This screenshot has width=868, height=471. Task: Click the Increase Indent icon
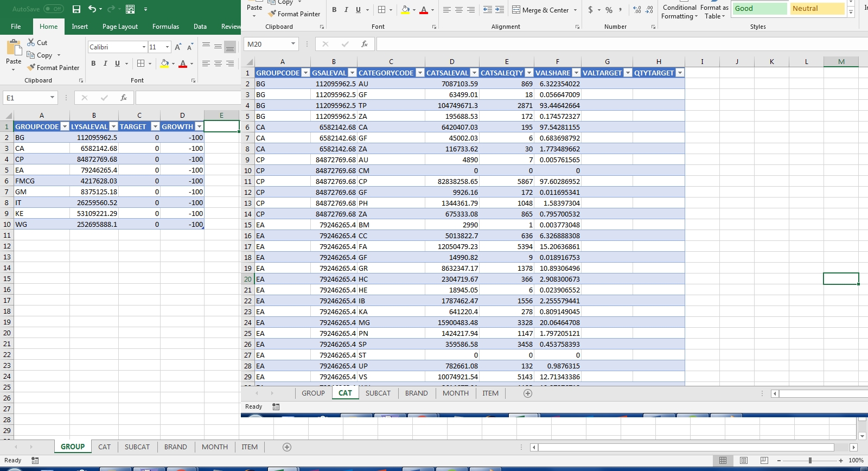(500, 10)
